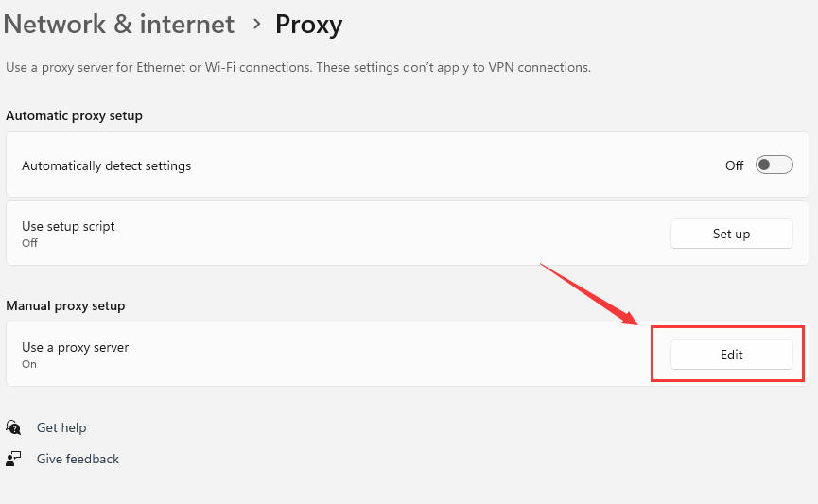Edit the manual proxy server settings
Image resolution: width=818 pixels, height=504 pixels.
click(x=731, y=355)
